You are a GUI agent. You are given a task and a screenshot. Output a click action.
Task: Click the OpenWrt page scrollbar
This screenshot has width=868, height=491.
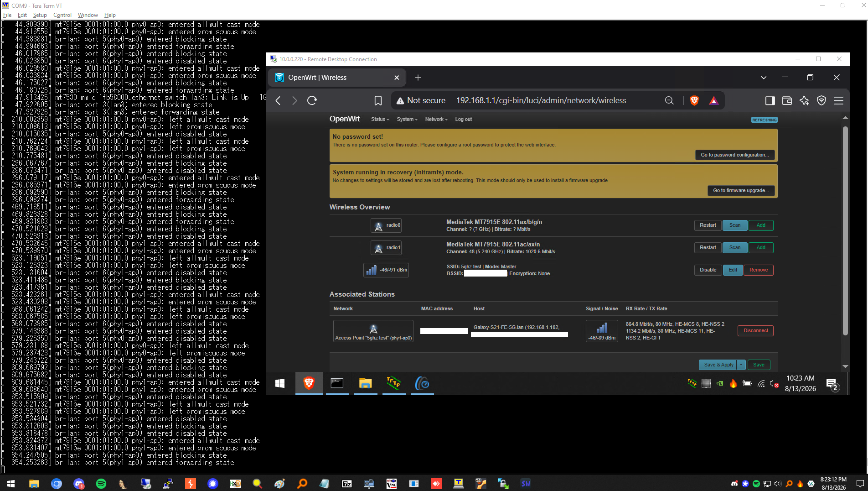tap(845, 230)
